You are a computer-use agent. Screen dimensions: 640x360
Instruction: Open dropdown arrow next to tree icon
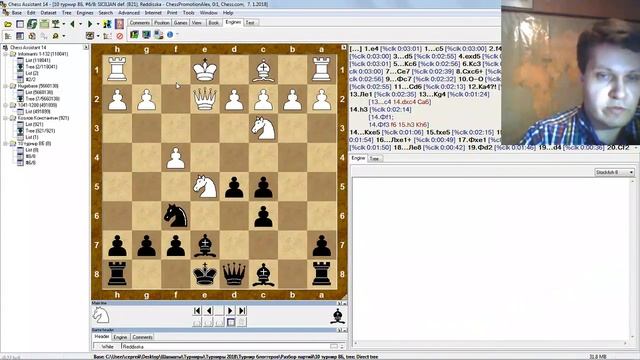click(x=64, y=24)
